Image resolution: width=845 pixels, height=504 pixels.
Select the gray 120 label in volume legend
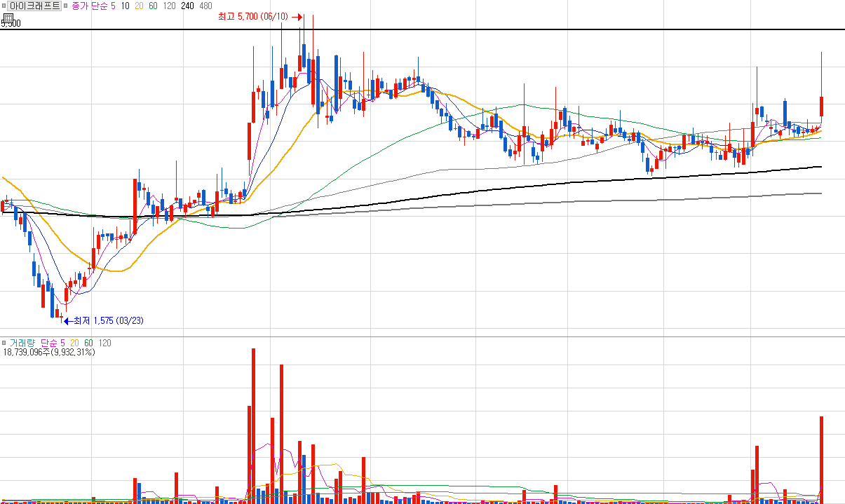pyautogui.click(x=104, y=343)
